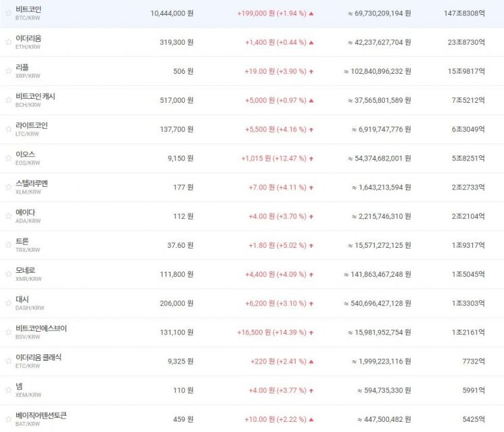Select the 넴 coin name
The height and width of the screenshot is (432, 504).
(x=19, y=387)
